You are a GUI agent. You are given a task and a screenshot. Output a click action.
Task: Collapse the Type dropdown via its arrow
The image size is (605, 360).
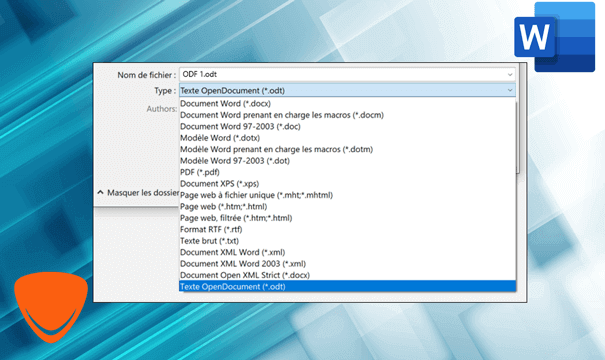coord(510,90)
